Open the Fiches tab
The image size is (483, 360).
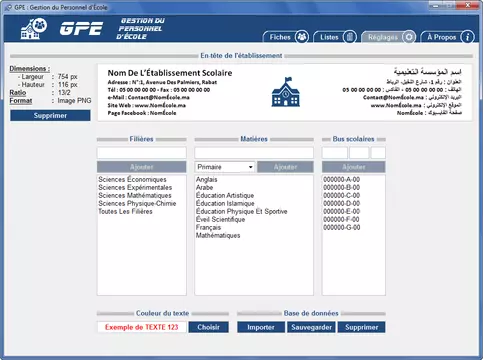[x=280, y=37]
